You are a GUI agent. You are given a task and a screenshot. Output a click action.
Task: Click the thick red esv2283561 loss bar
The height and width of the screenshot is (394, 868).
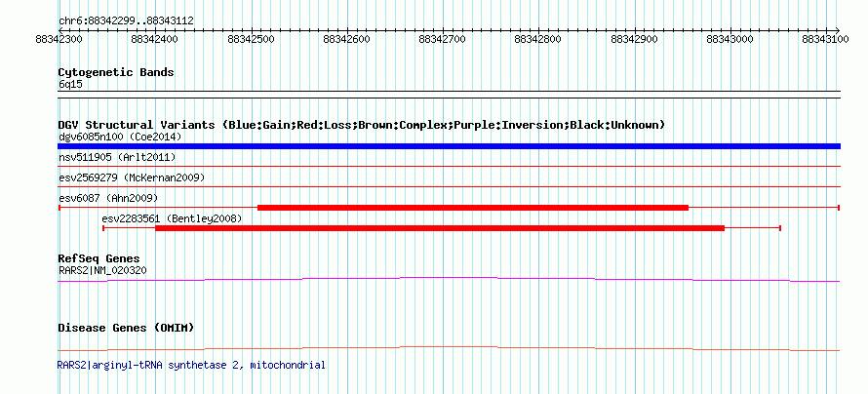(x=440, y=228)
